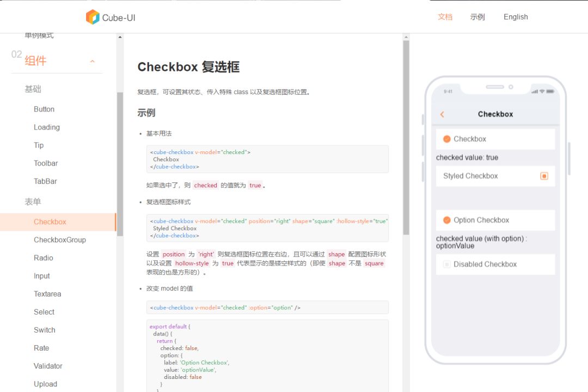
Task: Click the inline 'hollow-style' code tag
Action: [192, 264]
